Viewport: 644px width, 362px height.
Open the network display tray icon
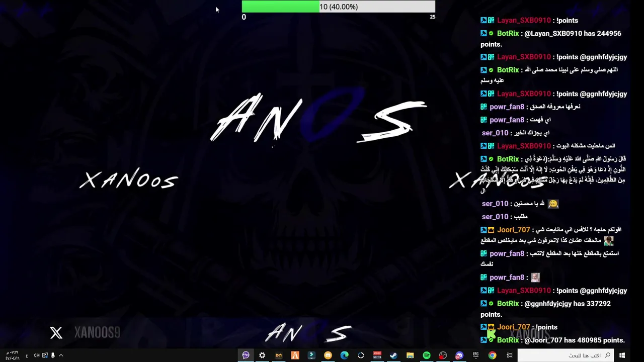tap(45, 355)
